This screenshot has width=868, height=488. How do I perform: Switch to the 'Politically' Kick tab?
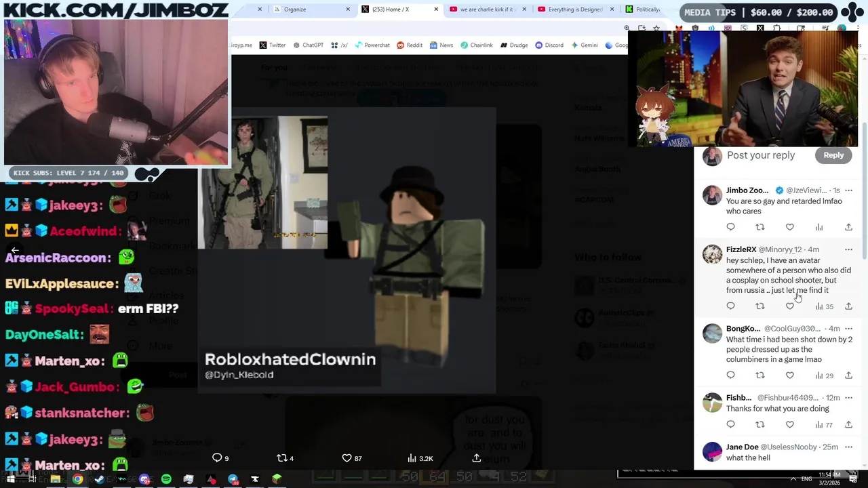point(643,9)
